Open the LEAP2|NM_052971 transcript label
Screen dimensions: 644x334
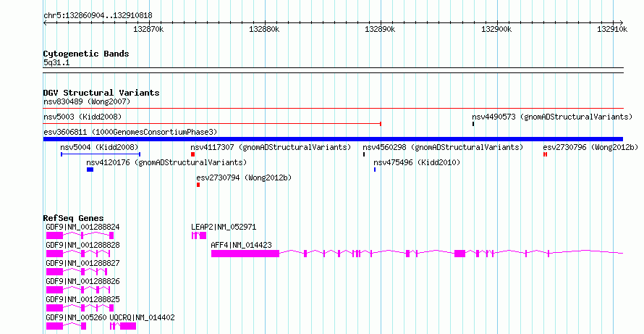point(224,227)
